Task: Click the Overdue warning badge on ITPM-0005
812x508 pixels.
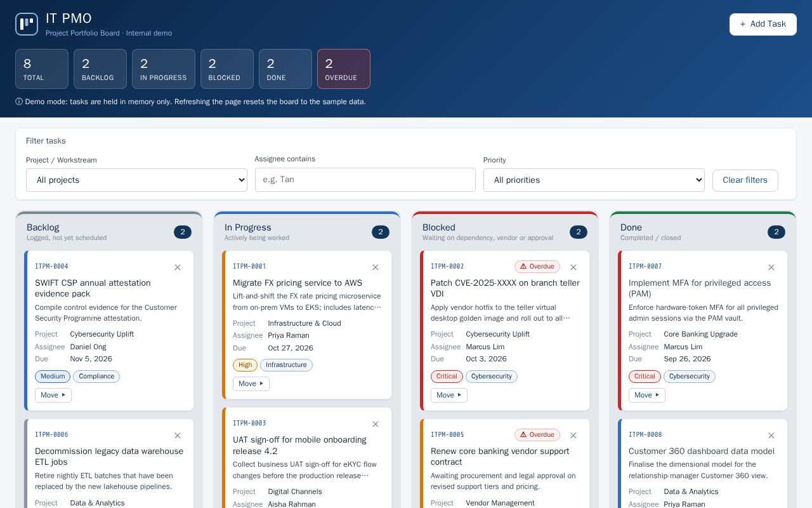Action: pos(537,435)
